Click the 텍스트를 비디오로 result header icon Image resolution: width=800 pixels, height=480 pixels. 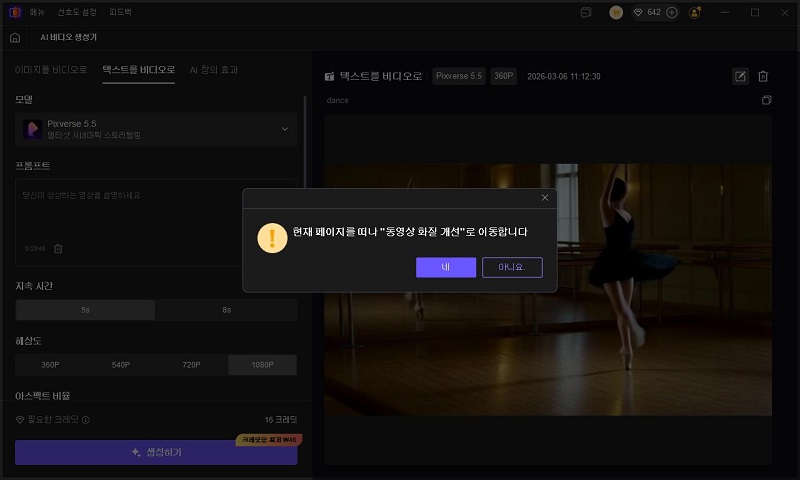click(x=330, y=77)
